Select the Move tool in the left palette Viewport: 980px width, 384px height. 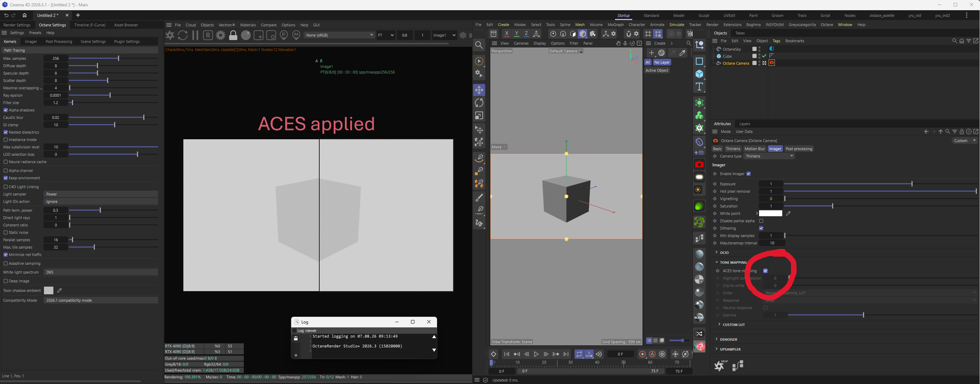479,90
